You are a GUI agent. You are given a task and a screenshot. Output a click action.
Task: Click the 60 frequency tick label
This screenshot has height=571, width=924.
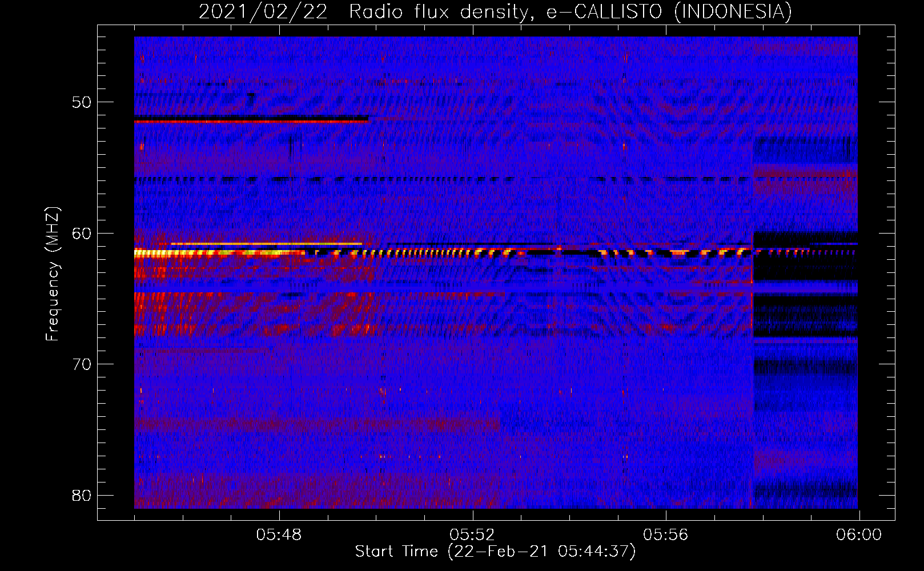pos(82,233)
